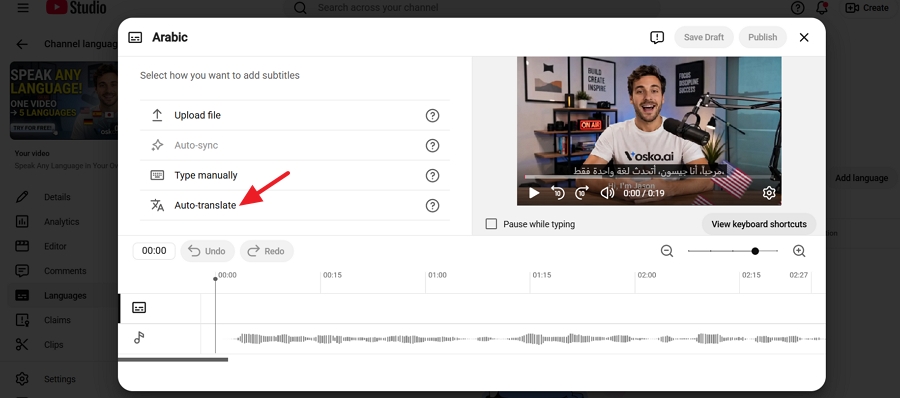The height and width of the screenshot is (398, 900).
Task: Open the notifications bell
Action: [822, 8]
